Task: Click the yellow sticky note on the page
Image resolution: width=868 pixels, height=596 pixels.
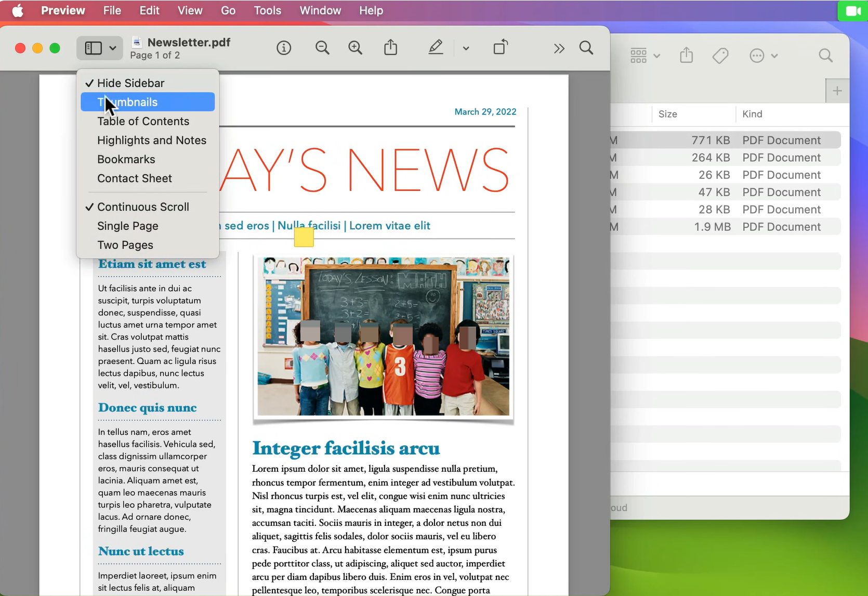Action: (304, 237)
